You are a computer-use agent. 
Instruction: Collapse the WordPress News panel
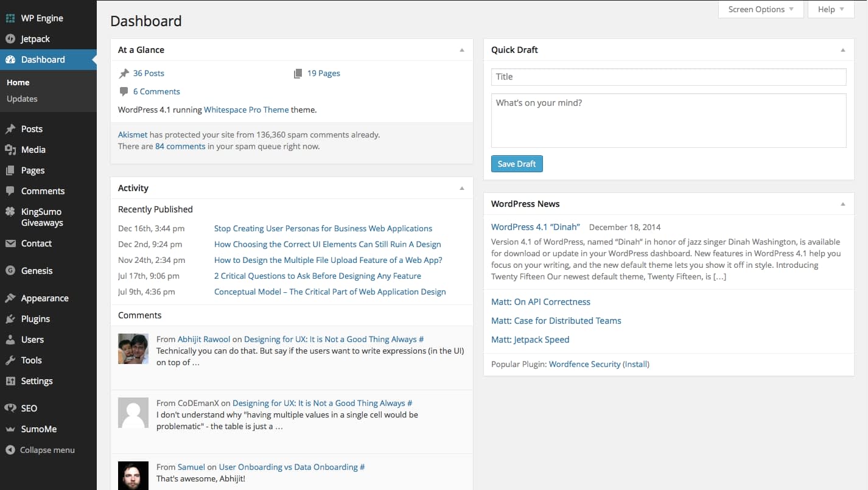pos(843,204)
